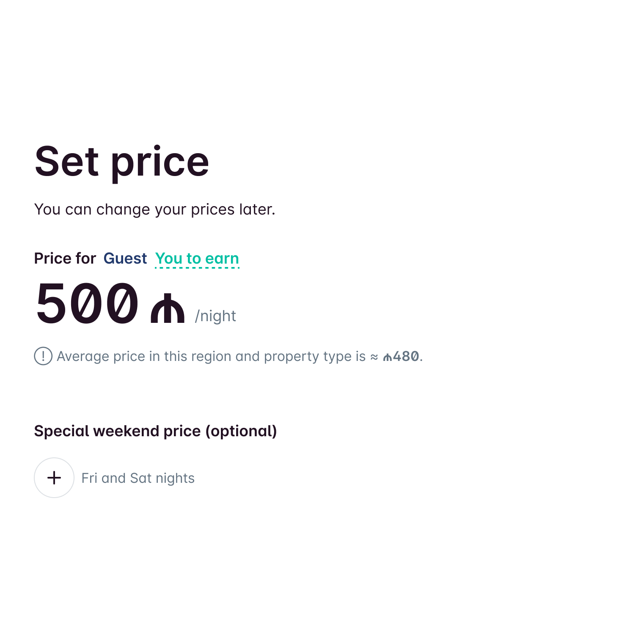Click the small currency symbol before 480
The height and width of the screenshot is (644, 644).
coord(387,358)
